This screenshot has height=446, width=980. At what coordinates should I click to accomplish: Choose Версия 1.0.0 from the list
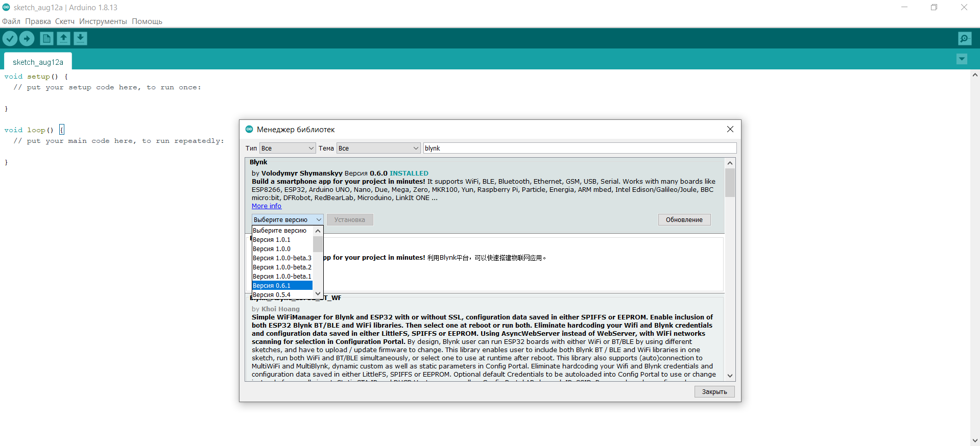[x=282, y=249]
